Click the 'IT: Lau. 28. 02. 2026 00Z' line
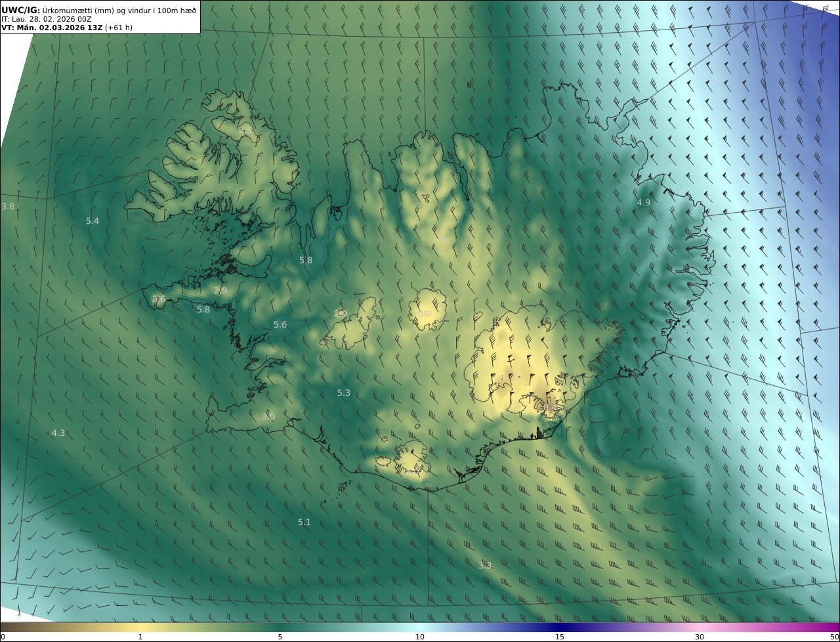Viewport: 840px width, 642px height. pos(47,19)
